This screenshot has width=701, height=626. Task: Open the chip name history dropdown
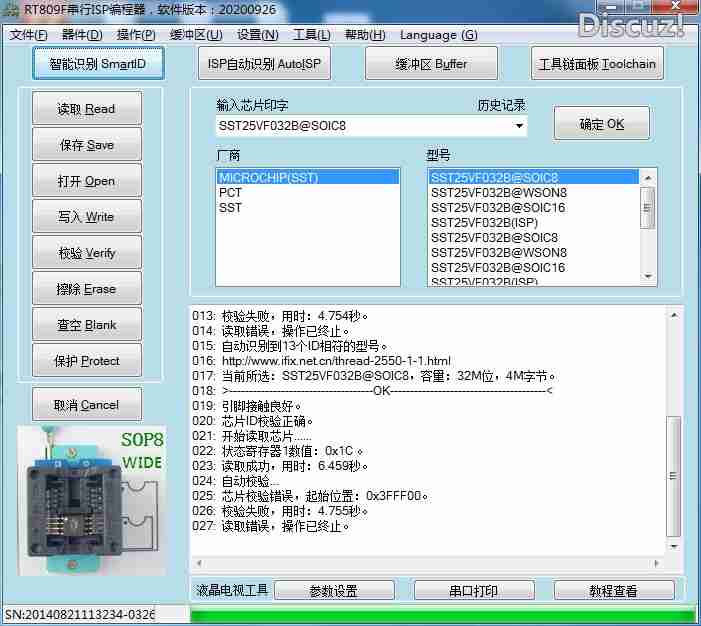tap(519, 126)
